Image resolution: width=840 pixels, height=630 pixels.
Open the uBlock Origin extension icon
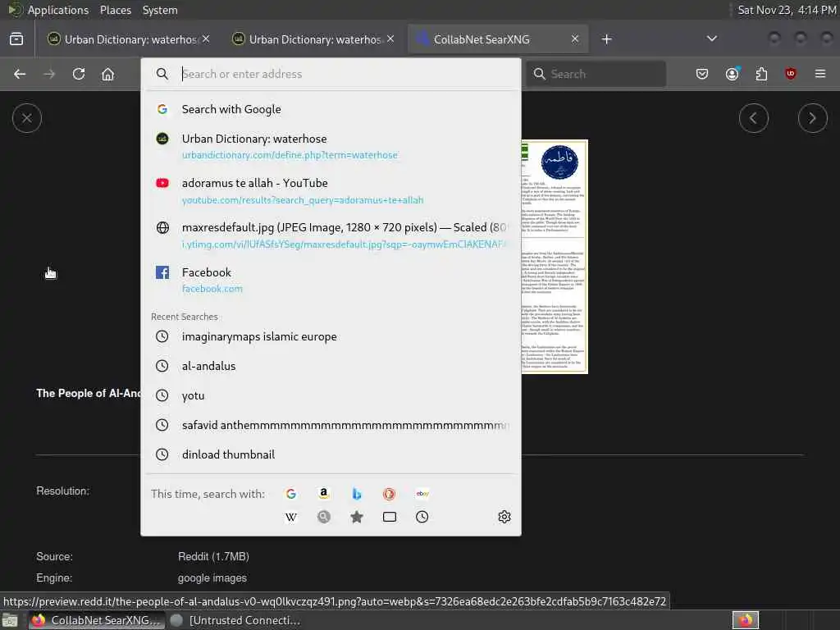click(790, 74)
